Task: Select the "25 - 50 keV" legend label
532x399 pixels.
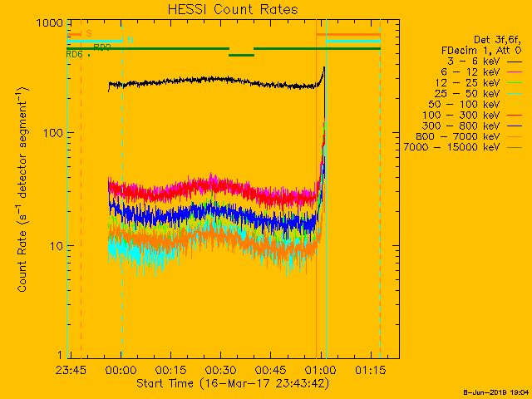Action: point(467,94)
